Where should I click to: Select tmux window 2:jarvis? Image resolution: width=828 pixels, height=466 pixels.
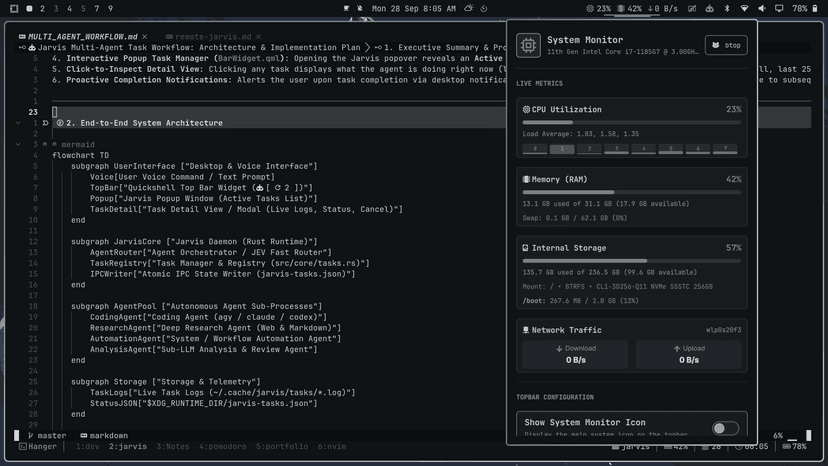(128, 446)
